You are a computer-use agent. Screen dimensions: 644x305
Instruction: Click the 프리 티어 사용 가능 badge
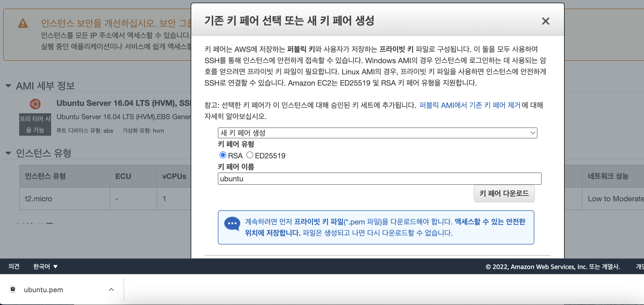(x=35, y=125)
